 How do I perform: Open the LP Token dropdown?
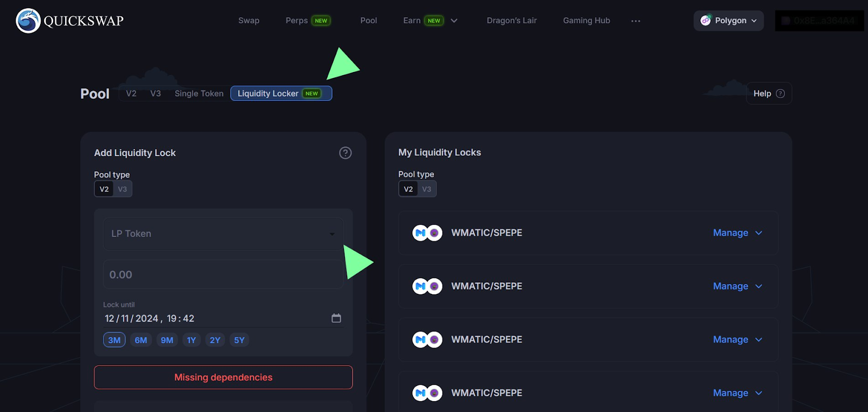(223, 234)
